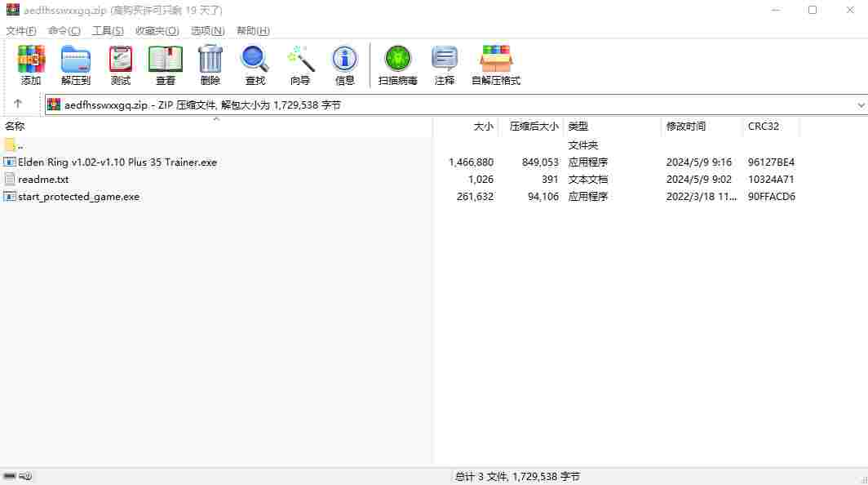This screenshot has width=868, height=485.
Task: Expand the address bar path dropdown
Action: pyautogui.click(x=861, y=105)
